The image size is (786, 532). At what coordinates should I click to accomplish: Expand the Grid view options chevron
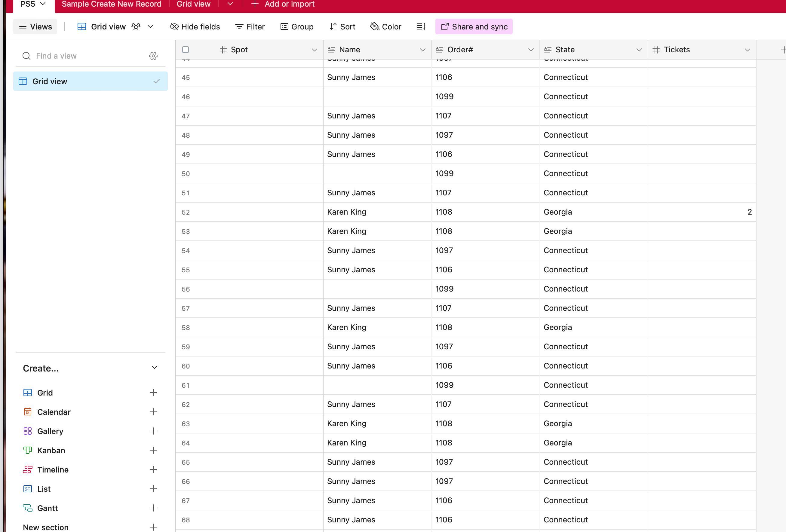pyautogui.click(x=151, y=27)
